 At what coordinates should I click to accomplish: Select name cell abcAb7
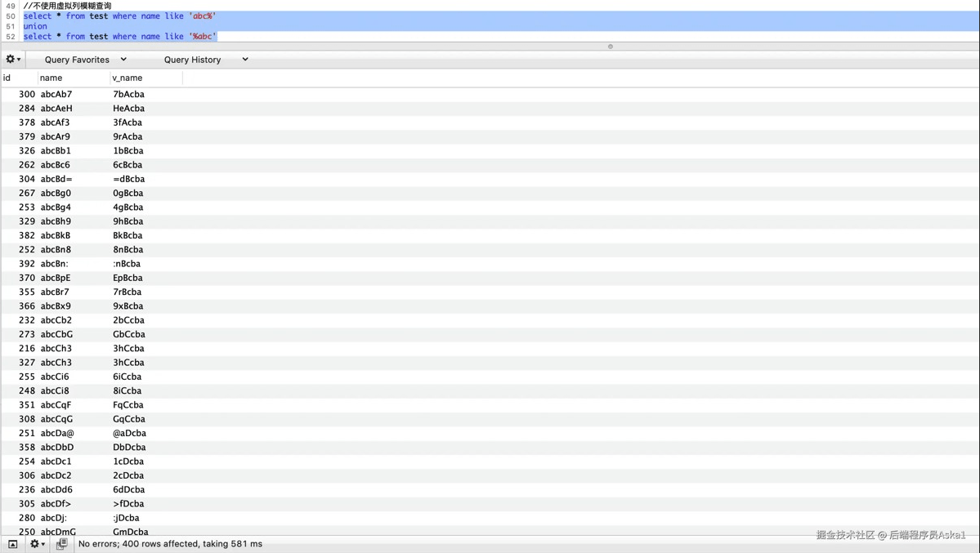point(56,95)
